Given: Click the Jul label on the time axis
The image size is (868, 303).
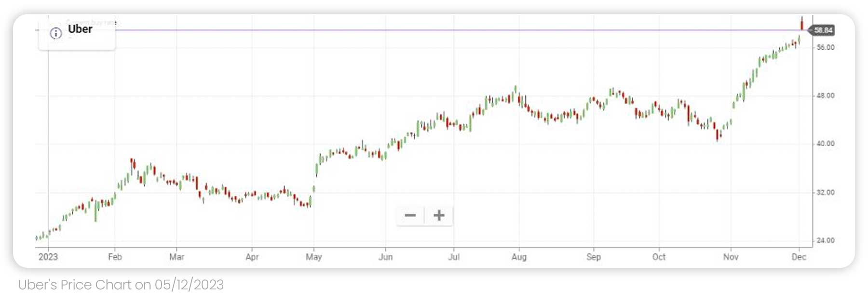Looking at the screenshot, I should 453,257.
